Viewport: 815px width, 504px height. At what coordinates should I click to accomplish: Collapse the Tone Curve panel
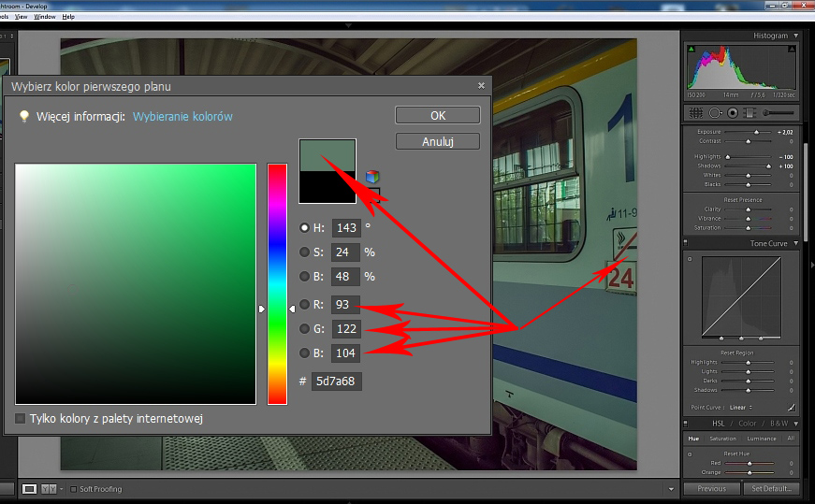(x=796, y=243)
